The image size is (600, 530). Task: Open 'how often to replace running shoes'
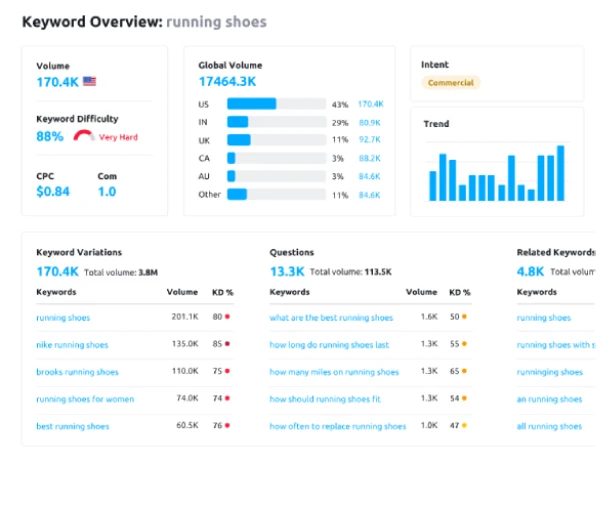pyautogui.click(x=338, y=426)
